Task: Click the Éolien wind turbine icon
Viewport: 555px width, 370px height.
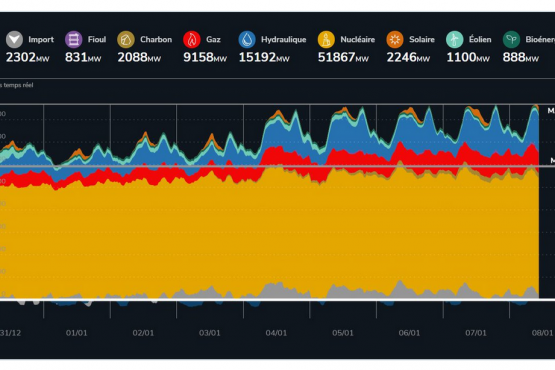Action: tap(455, 39)
